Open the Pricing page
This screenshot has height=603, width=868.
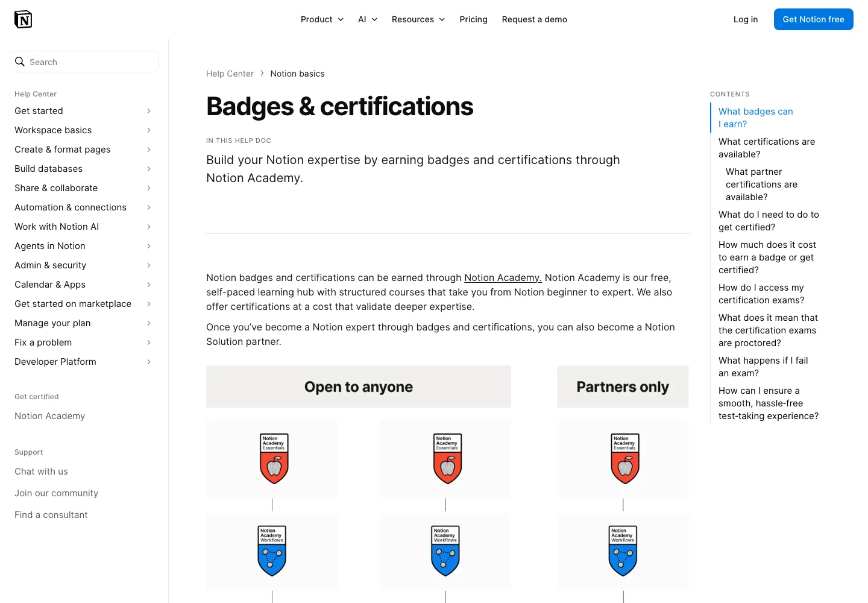click(473, 19)
